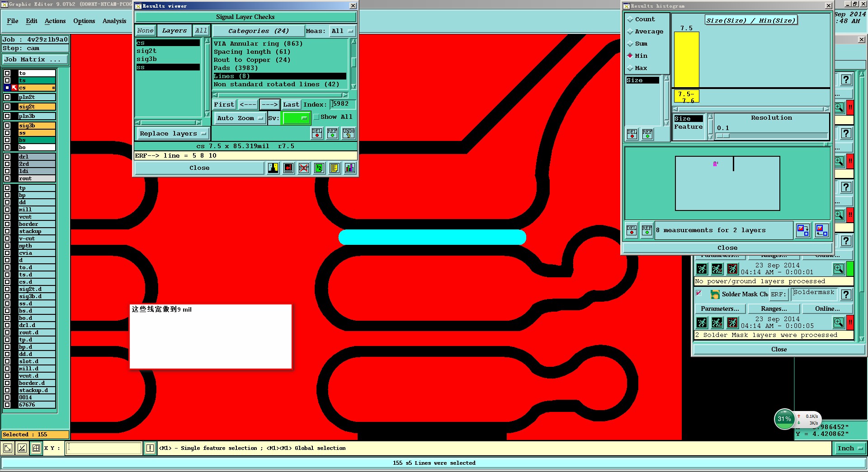Viewport: 868px width, 472px height.
Task: Close the Results histogram with Close button
Action: coord(727,248)
